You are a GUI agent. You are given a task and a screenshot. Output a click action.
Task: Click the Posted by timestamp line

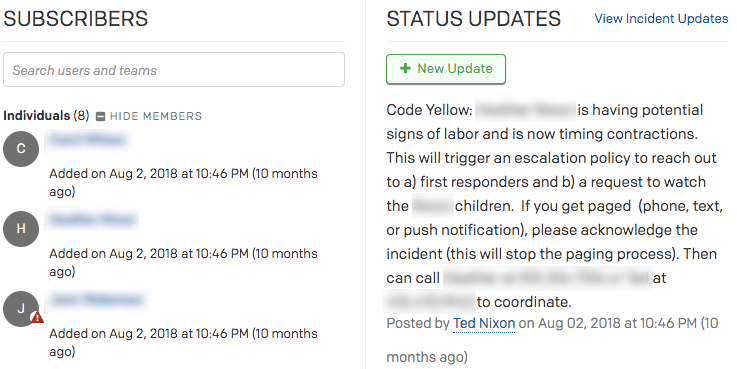(552, 340)
